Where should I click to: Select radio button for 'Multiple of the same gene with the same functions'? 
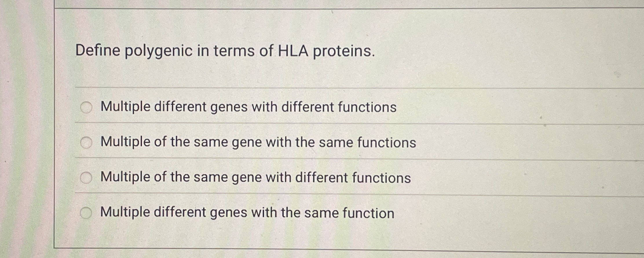[x=86, y=142]
